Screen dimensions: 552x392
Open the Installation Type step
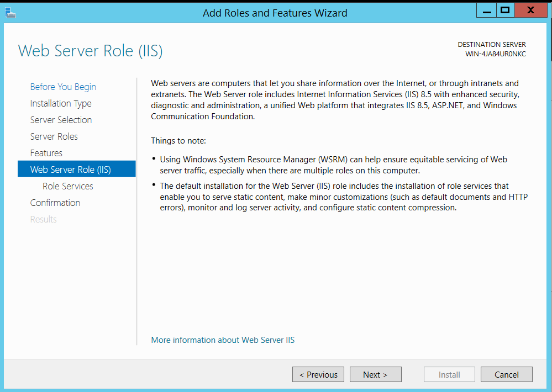tap(61, 103)
